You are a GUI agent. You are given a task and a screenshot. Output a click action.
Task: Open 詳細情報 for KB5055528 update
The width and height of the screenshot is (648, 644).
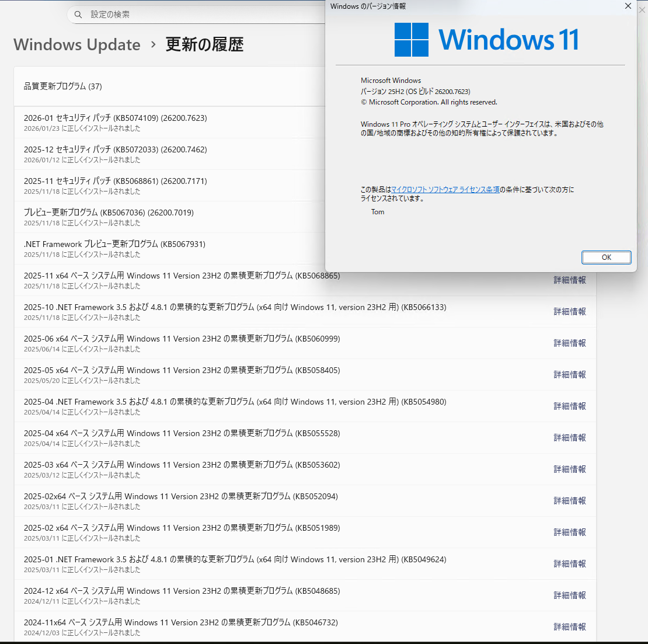point(569,437)
